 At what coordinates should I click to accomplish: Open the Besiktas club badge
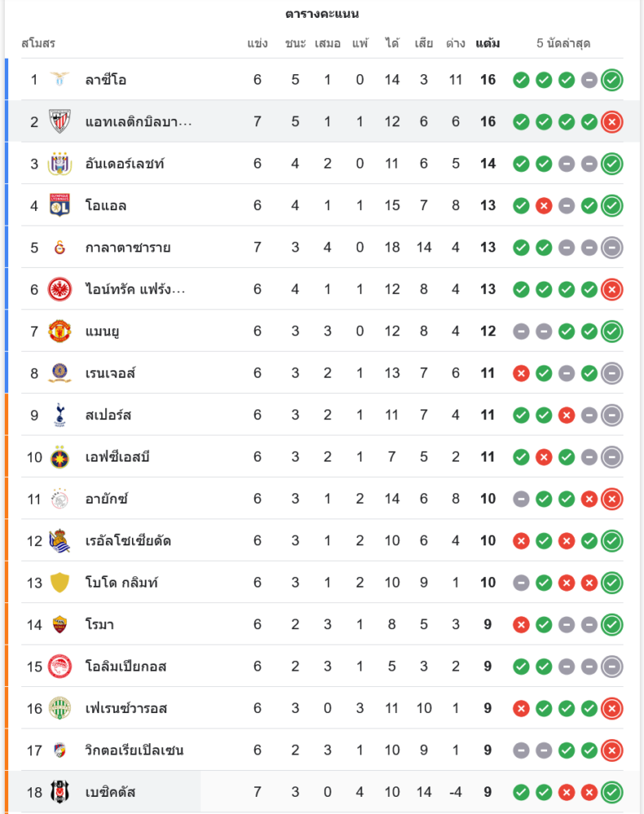(x=60, y=791)
